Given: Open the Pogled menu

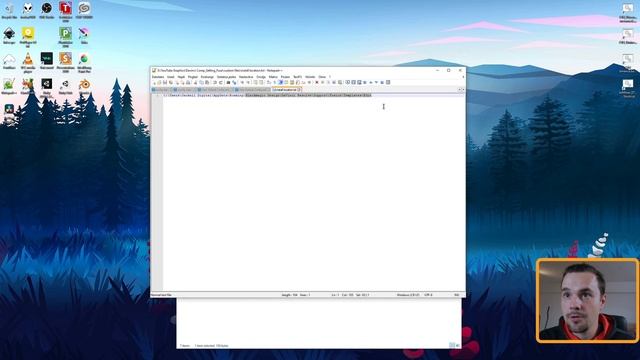Looking at the screenshot, I should pyautogui.click(x=193, y=77).
